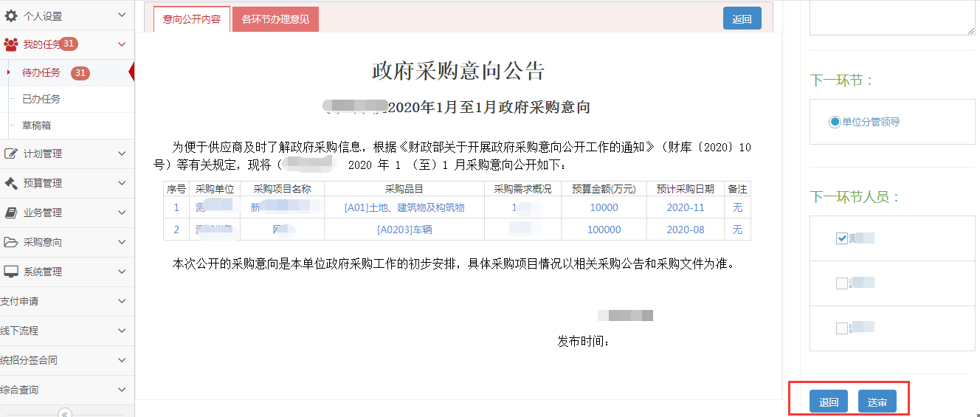This screenshot has width=980, height=417.
Task: Open 已办任务 in the sidebar
Action: tap(41, 99)
